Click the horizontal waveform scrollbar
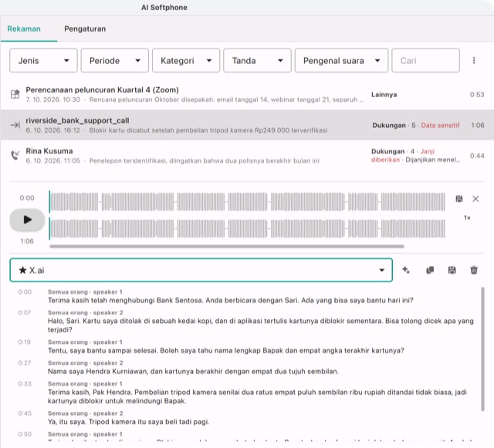Image resolution: width=494 pixels, height=448 pixels. point(227,247)
